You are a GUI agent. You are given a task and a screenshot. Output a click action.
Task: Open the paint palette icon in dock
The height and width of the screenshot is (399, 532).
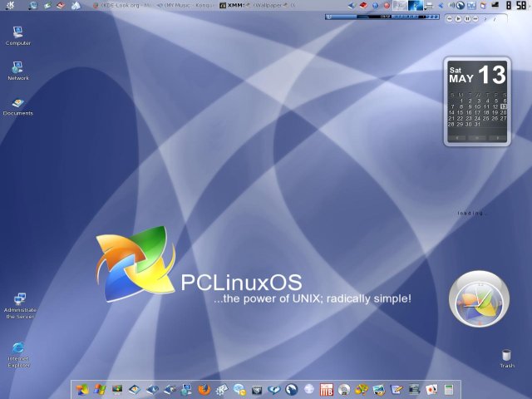pos(362,390)
